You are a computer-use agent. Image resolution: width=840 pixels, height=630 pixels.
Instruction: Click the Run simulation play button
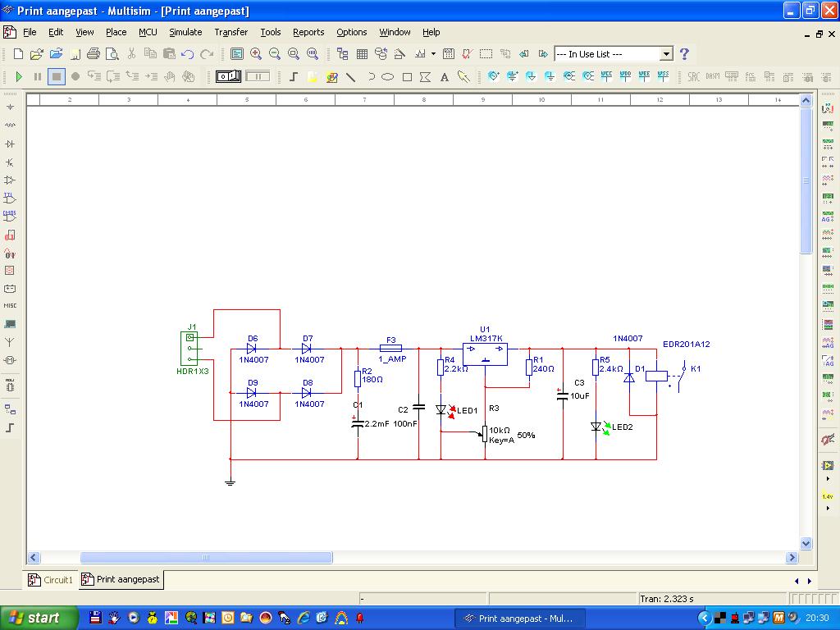coord(19,76)
